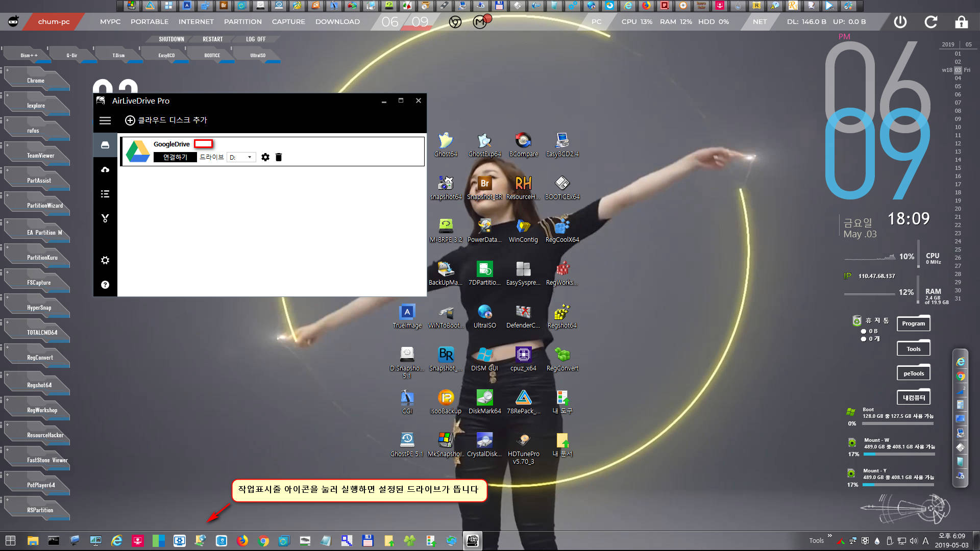Launch IsooBackup desktop icon
The height and width of the screenshot is (551, 980).
[x=446, y=402]
